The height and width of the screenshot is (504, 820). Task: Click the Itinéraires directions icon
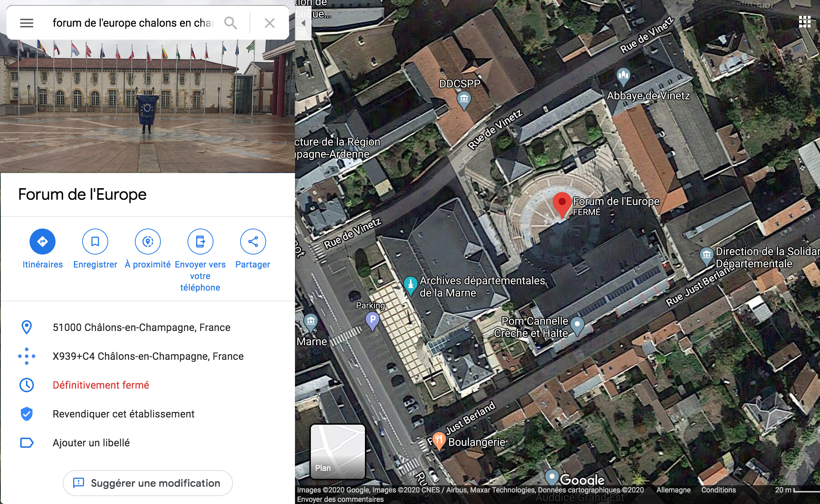(43, 242)
